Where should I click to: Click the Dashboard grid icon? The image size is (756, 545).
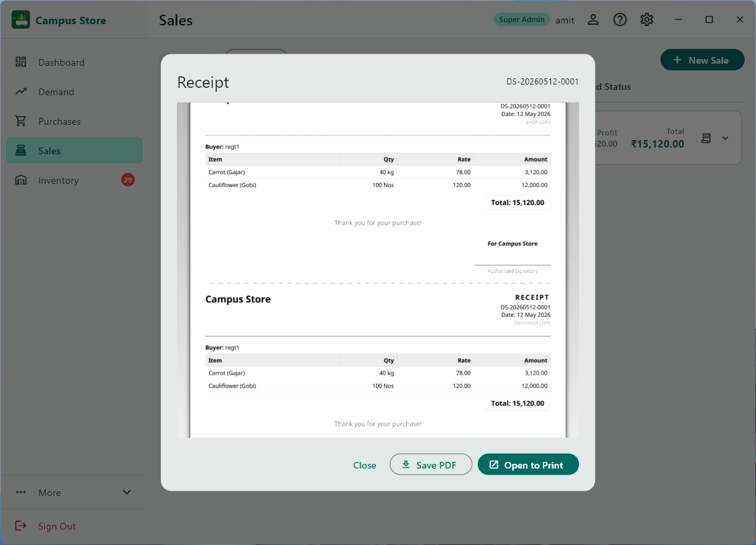click(x=21, y=62)
